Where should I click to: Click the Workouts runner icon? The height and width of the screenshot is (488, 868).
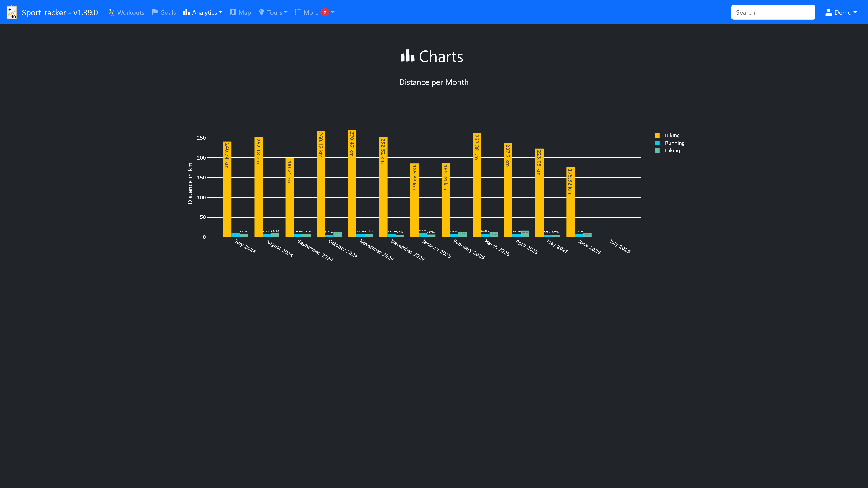pyautogui.click(x=111, y=12)
